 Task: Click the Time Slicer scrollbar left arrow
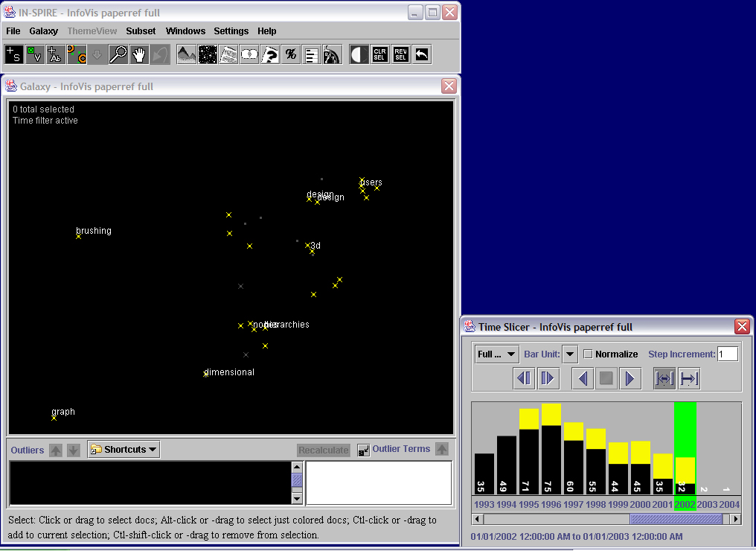click(x=477, y=519)
